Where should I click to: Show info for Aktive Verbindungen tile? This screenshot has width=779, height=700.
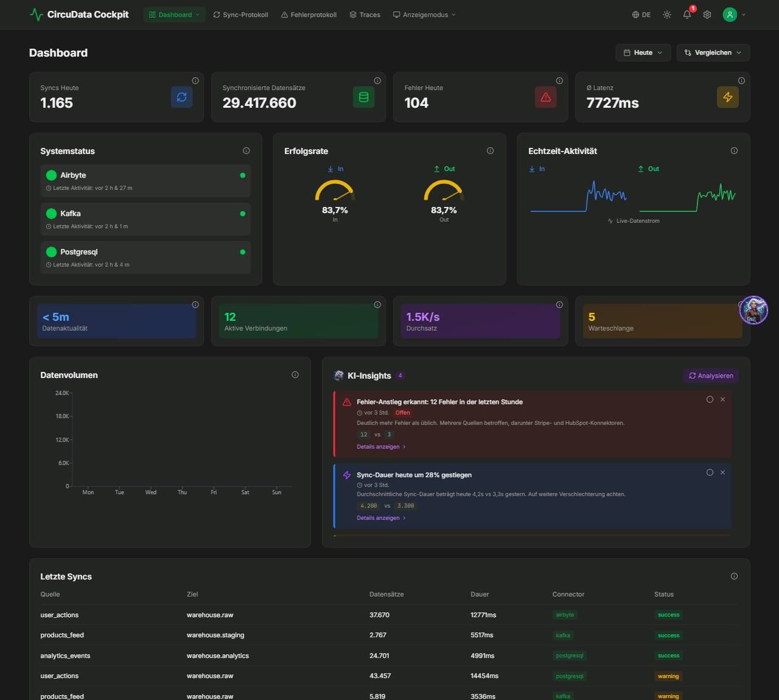377,304
